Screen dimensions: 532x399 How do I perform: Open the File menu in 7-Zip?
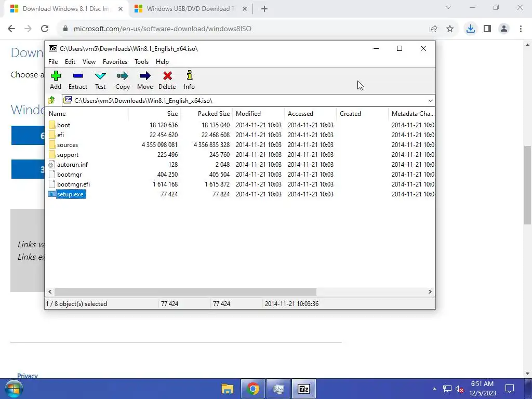click(x=53, y=62)
